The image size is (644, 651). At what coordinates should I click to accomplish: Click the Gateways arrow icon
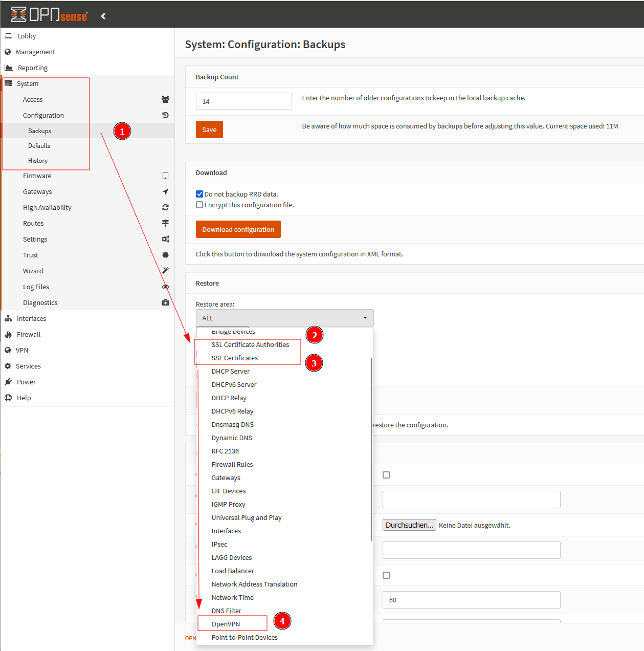(x=165, y=191)
